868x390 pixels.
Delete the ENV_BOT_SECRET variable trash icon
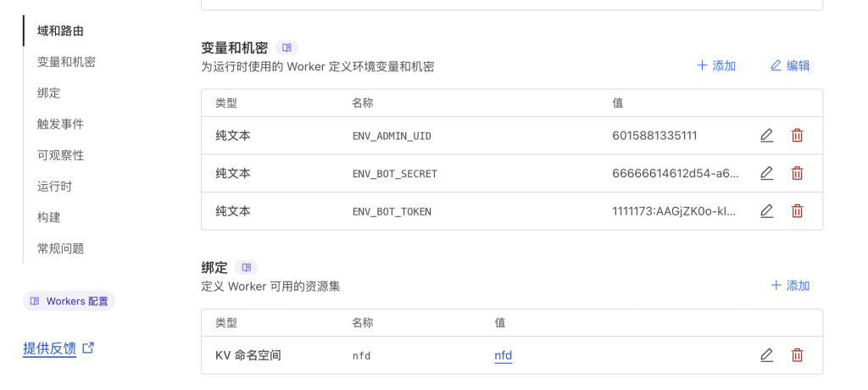click(797, 173)
